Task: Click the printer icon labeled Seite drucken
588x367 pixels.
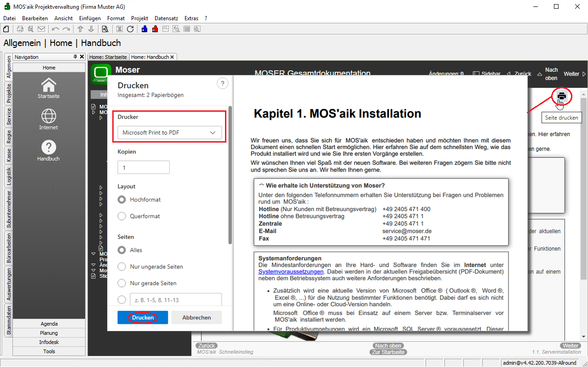Action: [561, 97]
